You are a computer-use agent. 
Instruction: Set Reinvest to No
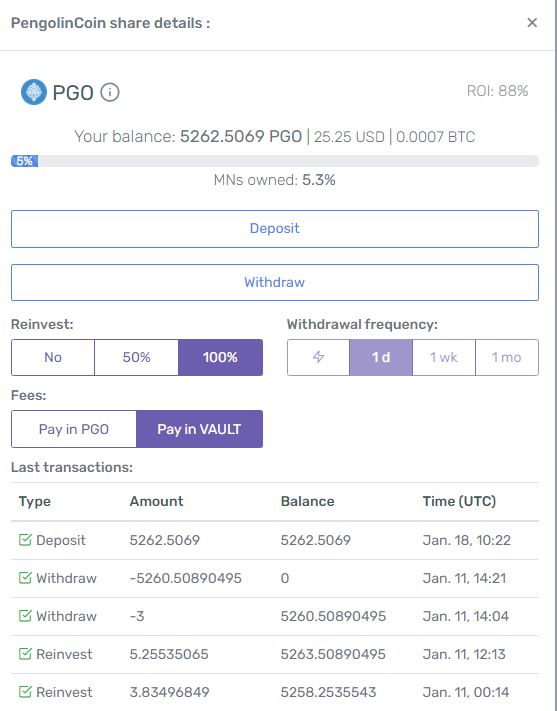pyautogui.click(x=53, y=357)
